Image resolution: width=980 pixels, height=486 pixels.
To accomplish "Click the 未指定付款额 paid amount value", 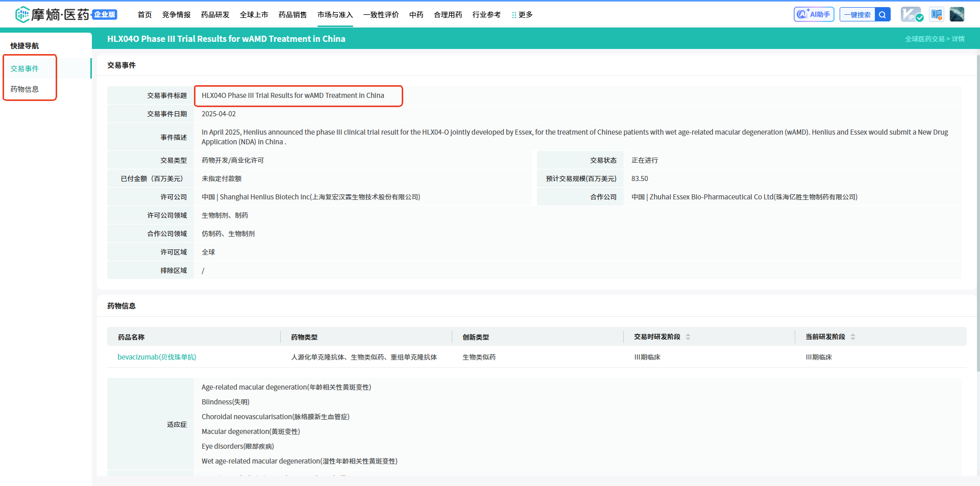I will [222, 178].
